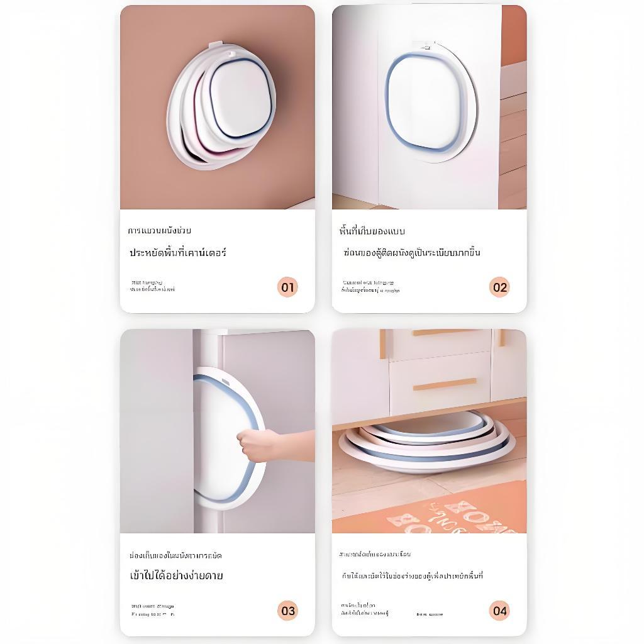
Task: Click the 04 number badge
Action: [x=499, y=610]
